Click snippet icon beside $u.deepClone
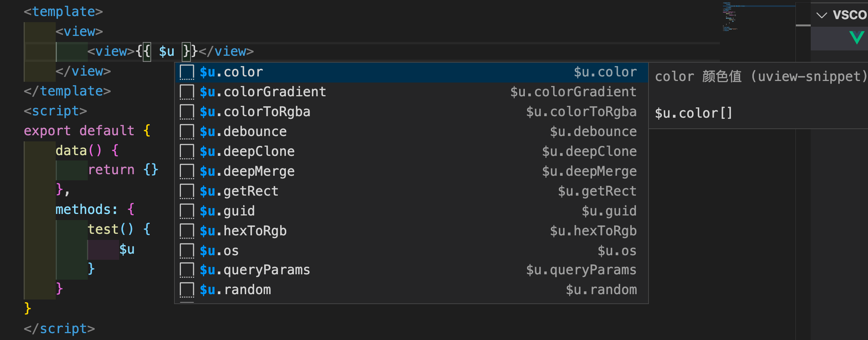 [x=187, y=152]
